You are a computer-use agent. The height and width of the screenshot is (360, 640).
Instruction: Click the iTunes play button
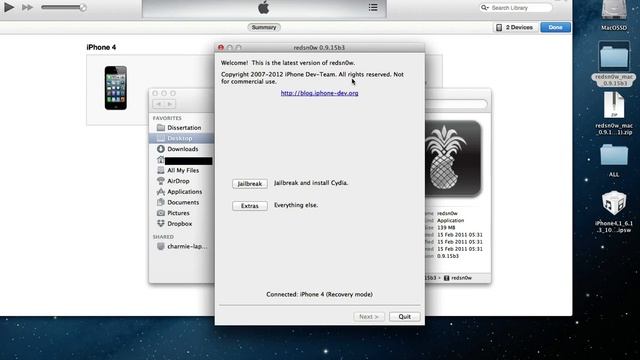(x=9, y=7)
